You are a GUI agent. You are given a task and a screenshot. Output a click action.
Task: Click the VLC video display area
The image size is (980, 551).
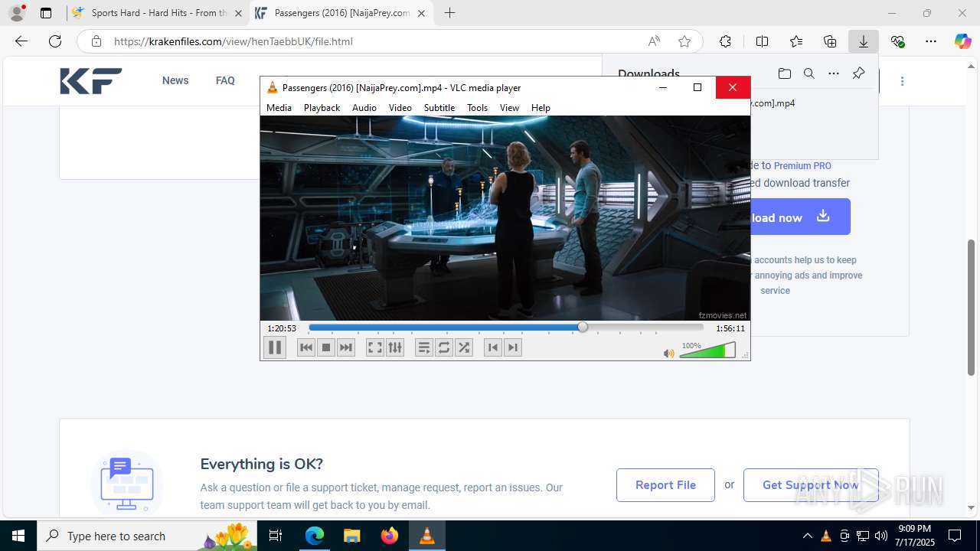click(x=505, y=218)
